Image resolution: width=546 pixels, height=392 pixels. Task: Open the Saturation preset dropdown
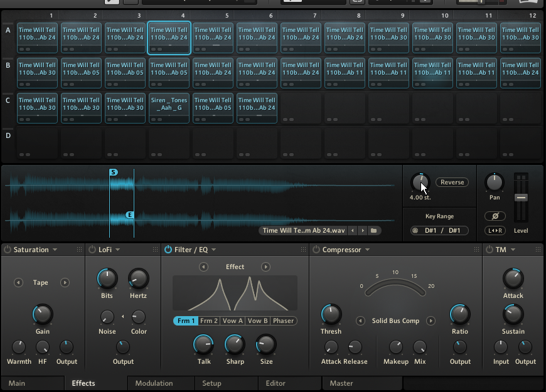click(x=55, y=250)
